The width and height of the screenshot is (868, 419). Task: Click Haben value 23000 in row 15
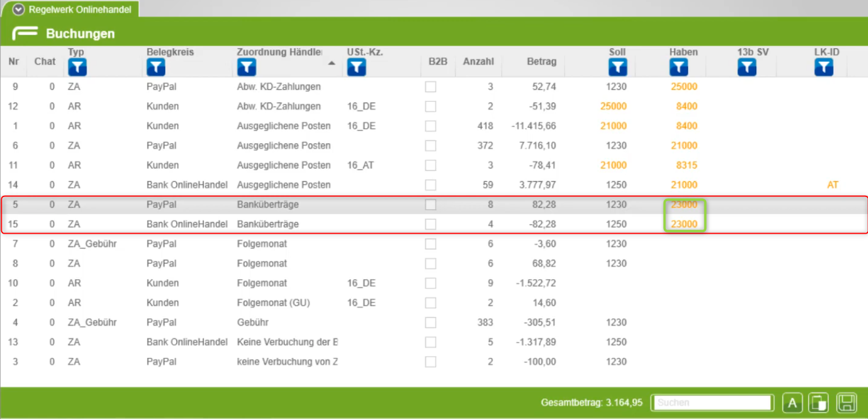[683, 224]
